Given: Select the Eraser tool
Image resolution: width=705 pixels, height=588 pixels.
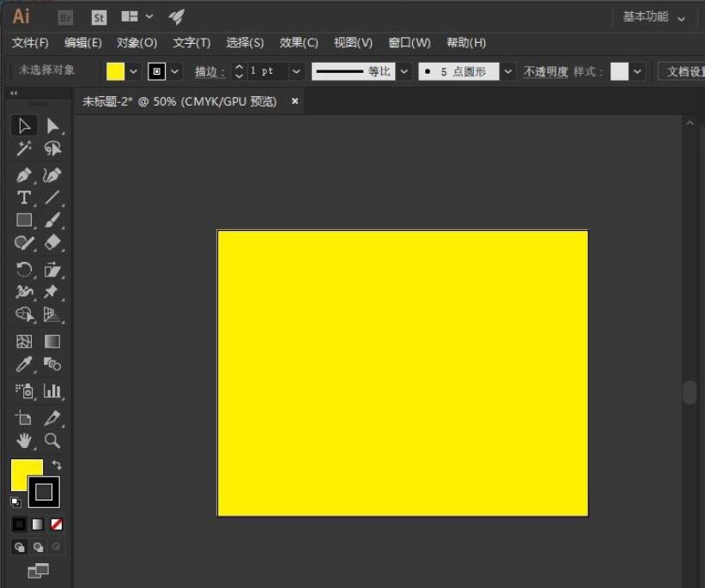Looking at the screenshot, I should click(x=52, y=243).
